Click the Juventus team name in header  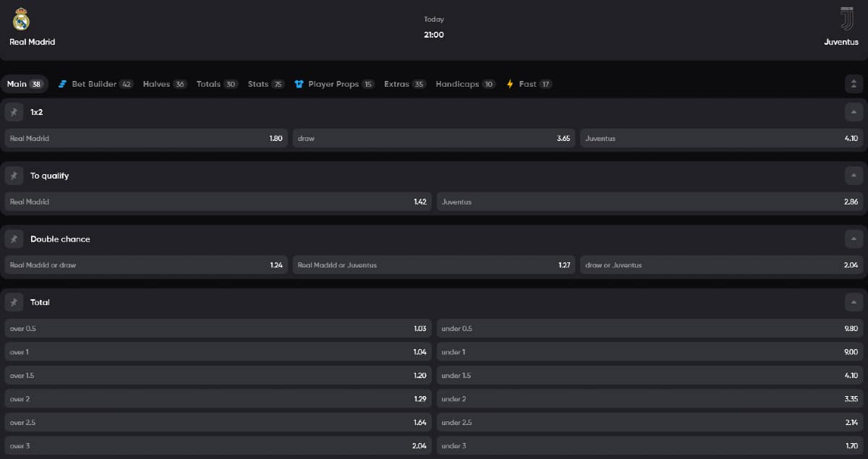841,42
